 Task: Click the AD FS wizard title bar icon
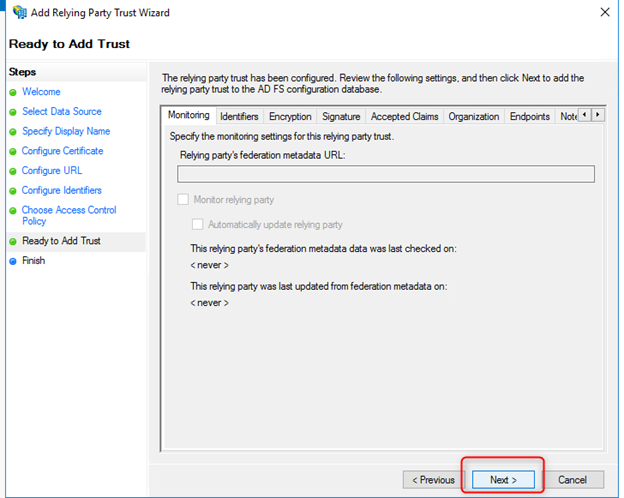(19, 13)
